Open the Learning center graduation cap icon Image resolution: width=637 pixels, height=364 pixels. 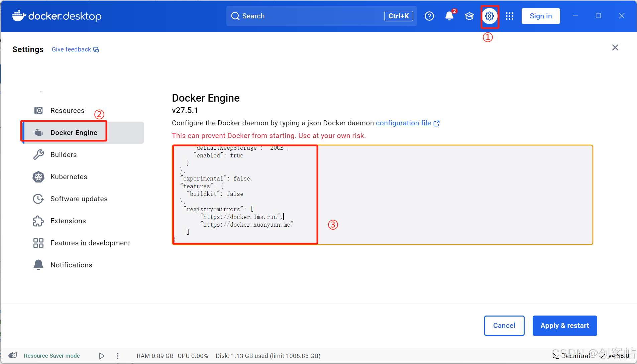469,16
